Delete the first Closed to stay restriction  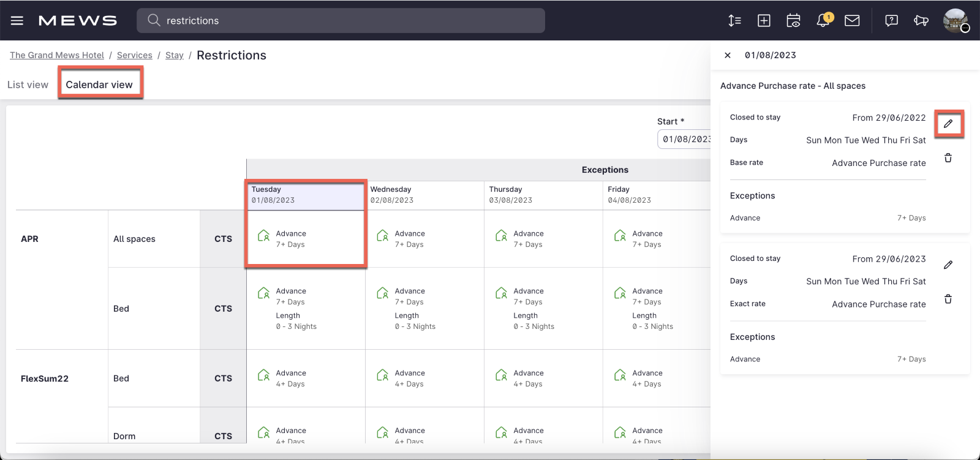click(948, 158)
